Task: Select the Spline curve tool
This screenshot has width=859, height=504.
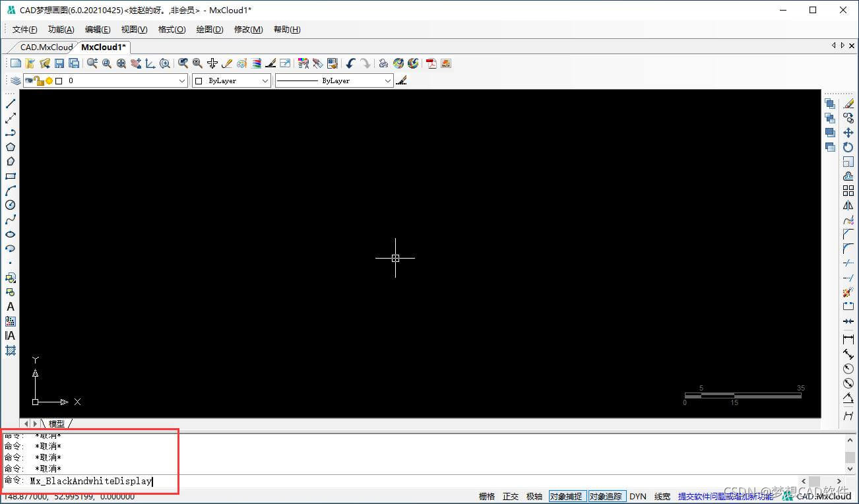Action: coord(11,220)
